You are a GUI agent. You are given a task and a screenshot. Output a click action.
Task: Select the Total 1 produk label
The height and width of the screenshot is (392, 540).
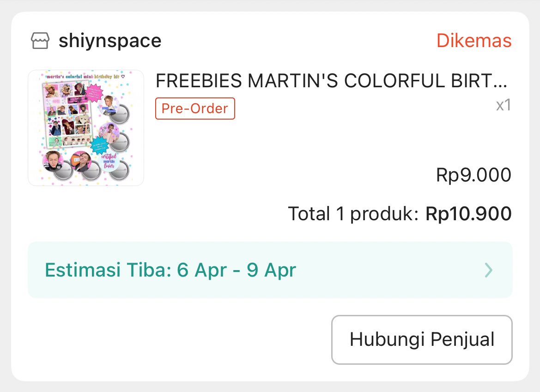353,214
